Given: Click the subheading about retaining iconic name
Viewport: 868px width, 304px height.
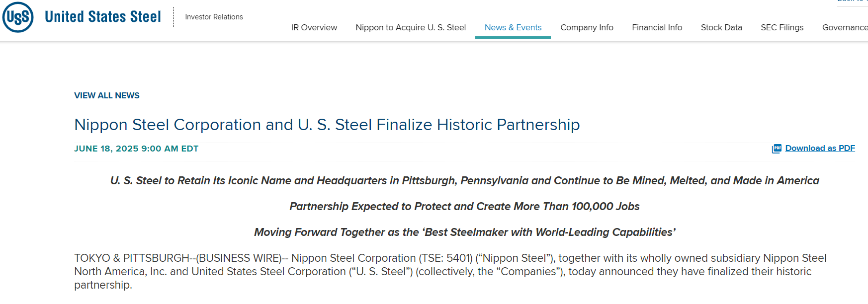Looking at the screenshot, I should pos(464,181).
